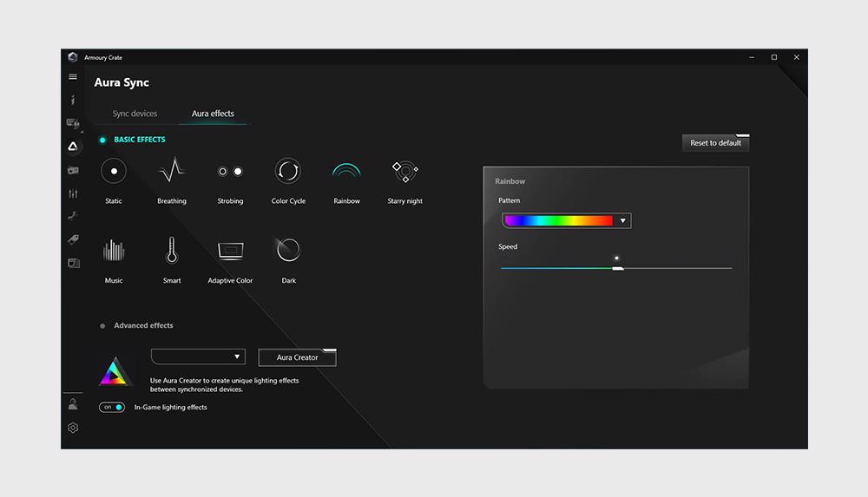
Task: Turn lighting off with Dark effect
Action: click(x=288, y=252)
